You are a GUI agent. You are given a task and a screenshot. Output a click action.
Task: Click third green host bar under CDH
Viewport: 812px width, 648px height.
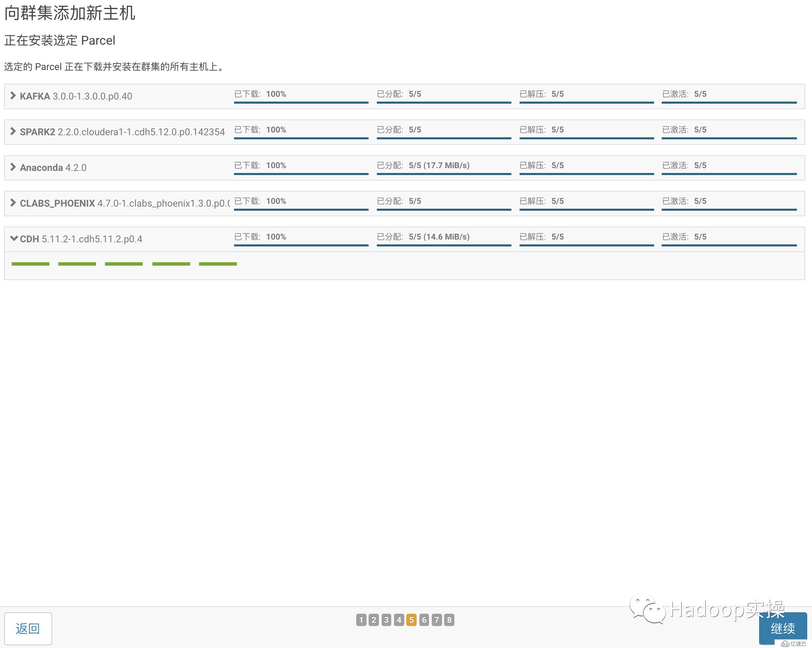[x=124, y=264]
